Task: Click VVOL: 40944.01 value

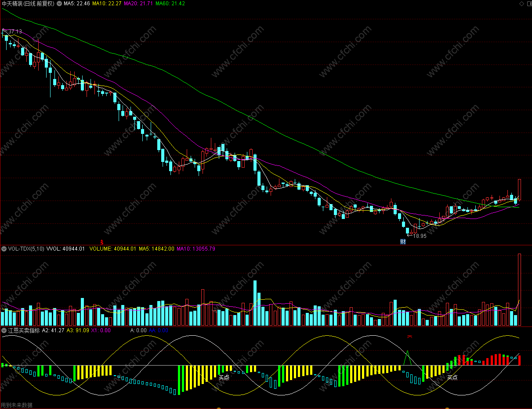Action: pyautogui.click(x=65, y=249)
